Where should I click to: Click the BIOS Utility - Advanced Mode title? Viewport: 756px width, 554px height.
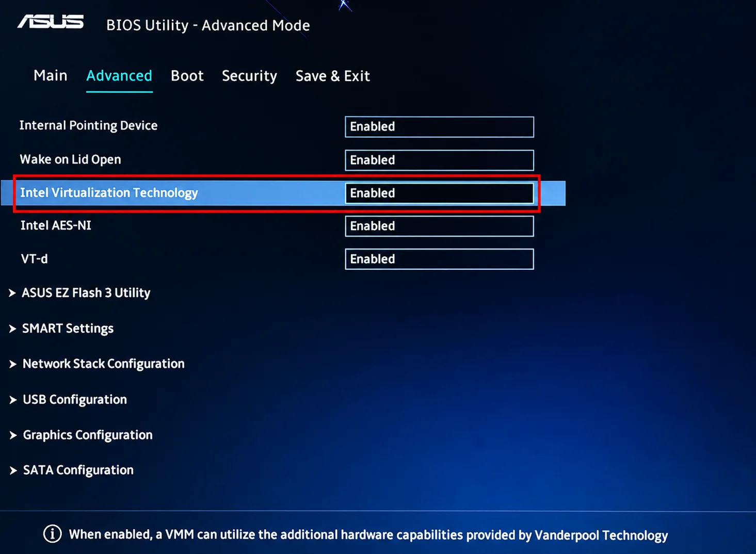(x=208, y=25)
